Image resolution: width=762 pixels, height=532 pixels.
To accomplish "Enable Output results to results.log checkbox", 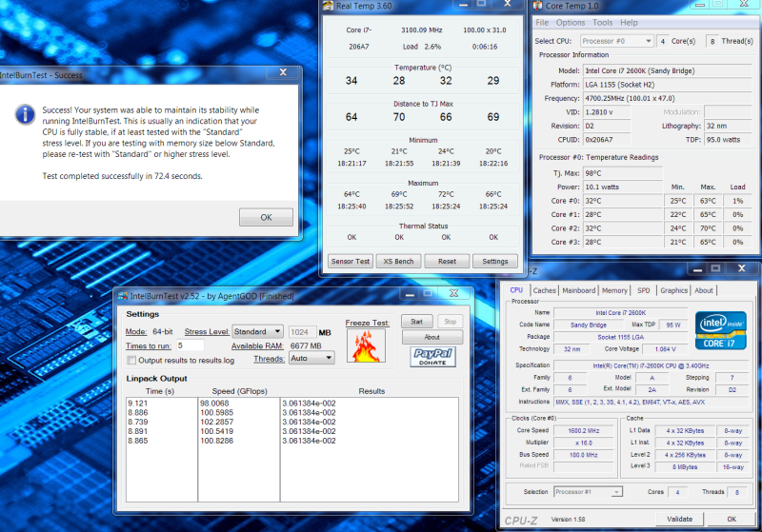I will click(x=131, y=361).
